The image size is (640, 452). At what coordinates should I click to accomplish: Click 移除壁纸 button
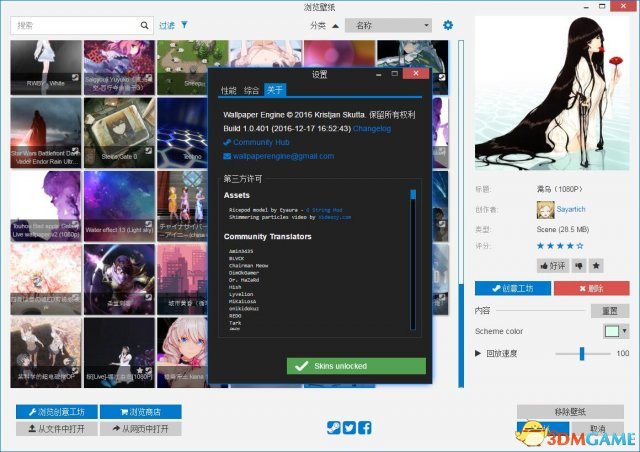point(570,412)
